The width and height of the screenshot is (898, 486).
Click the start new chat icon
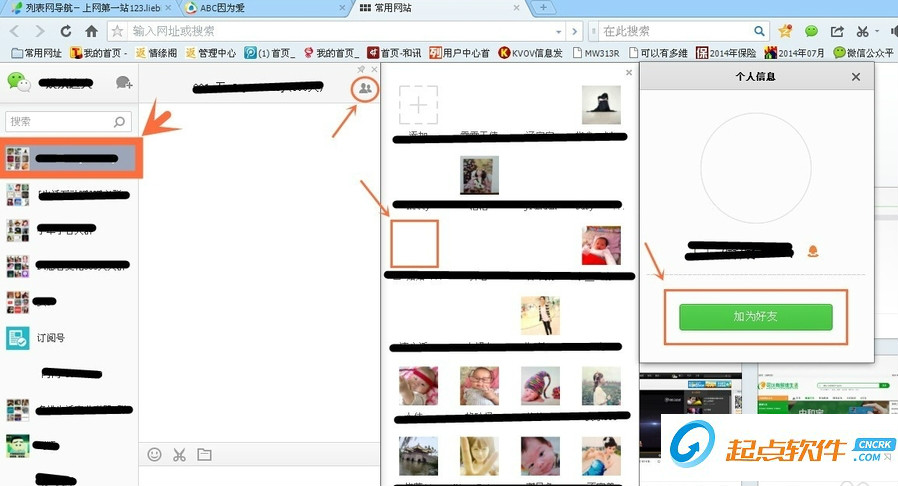(124, 83)
